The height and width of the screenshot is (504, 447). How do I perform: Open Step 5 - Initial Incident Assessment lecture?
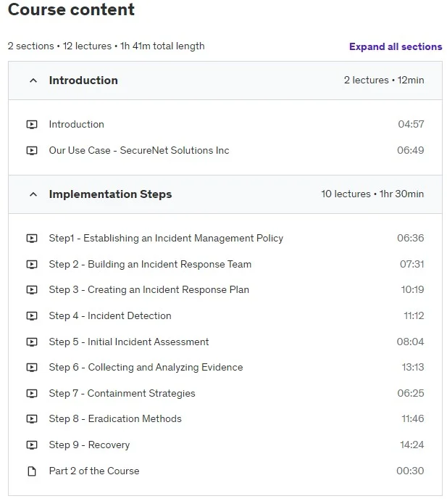pyautogui.click(x=129, y=342)
